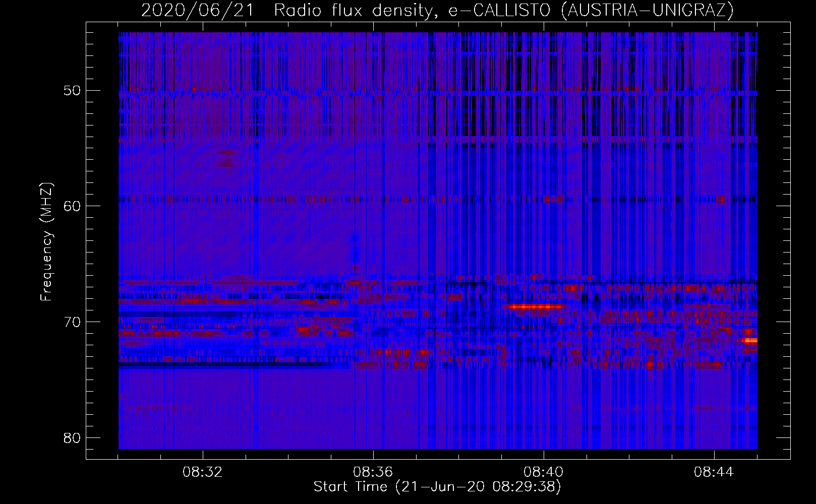Click the 08:40 time tick label

(544, 472)
